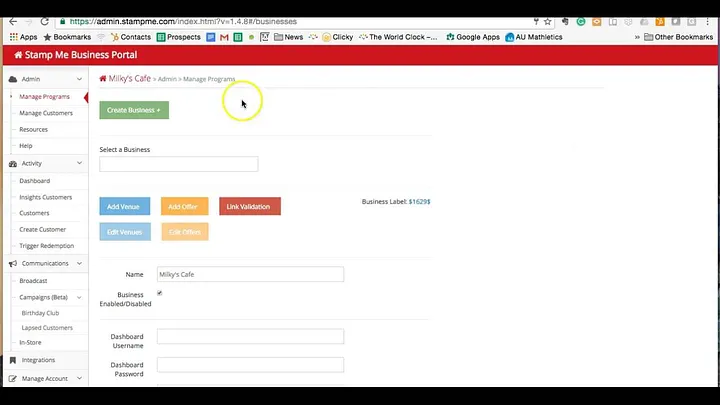Open Create Customer in the sidebar
Viewport: 720px width, 405px height.
(43, 230)
